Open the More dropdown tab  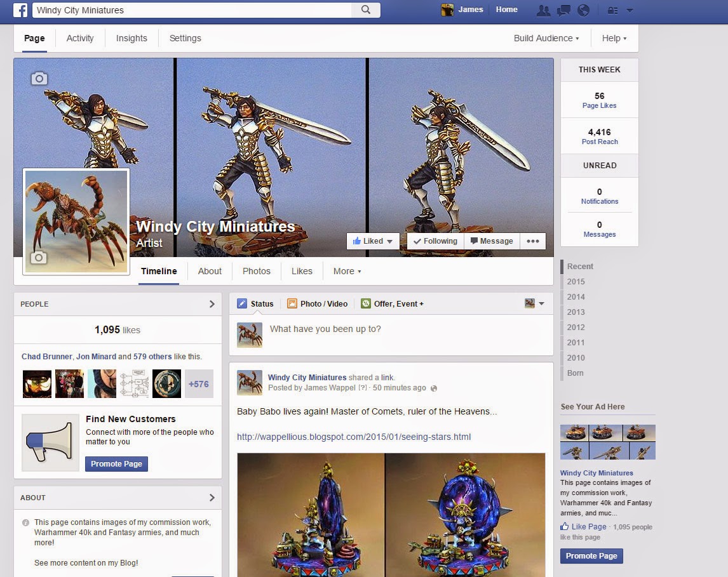click(x=347, y=271)
